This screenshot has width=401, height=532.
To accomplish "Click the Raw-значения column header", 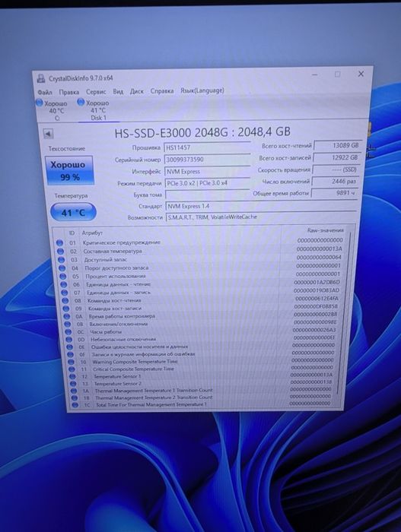I will click(x=325, y=230).
